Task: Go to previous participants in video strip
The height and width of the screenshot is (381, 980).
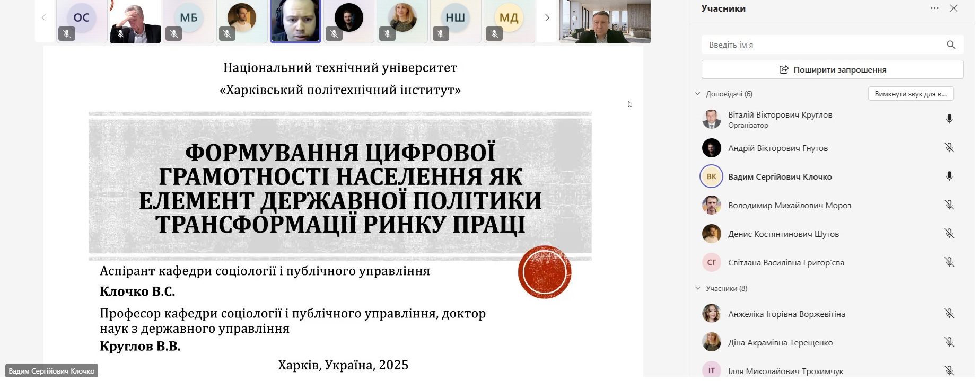Action: [43, 17]
